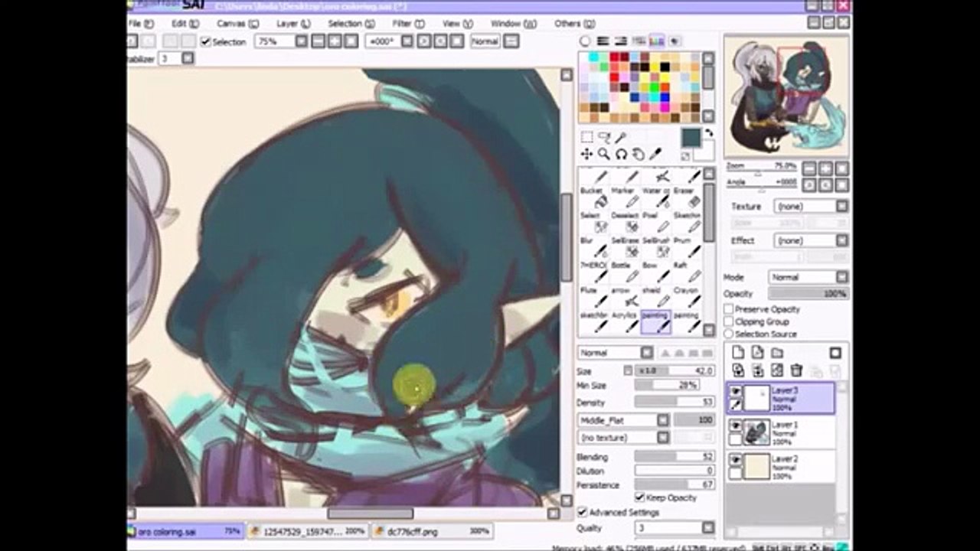Open the Middle_Flat brush shape dropdown
The height and width of the screenshot is (551, 980).
tap(663, 420)
